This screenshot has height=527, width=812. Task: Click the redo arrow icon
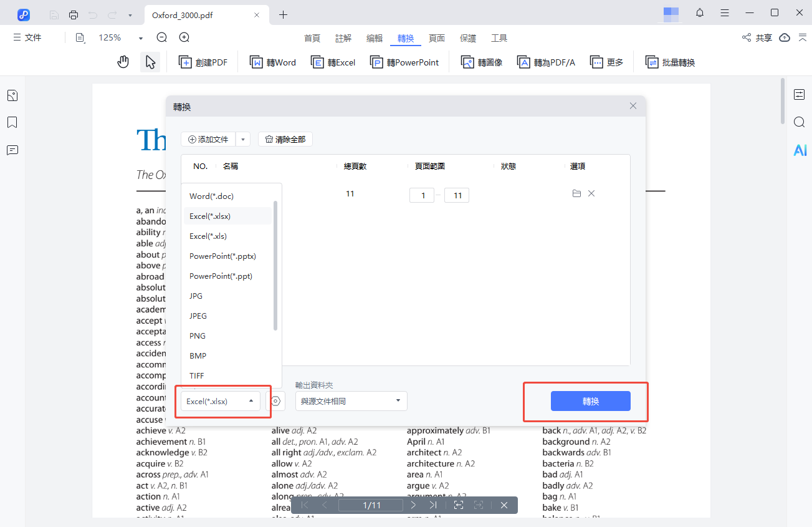(x=112, y=14)
